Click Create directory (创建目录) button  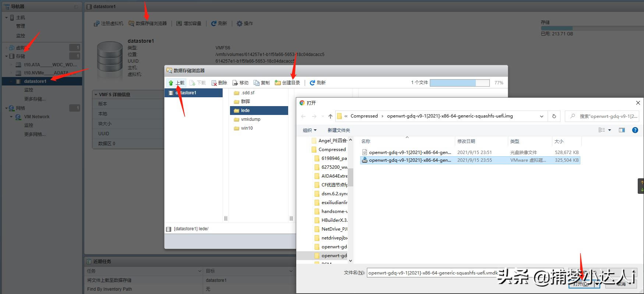pos(287,83)
